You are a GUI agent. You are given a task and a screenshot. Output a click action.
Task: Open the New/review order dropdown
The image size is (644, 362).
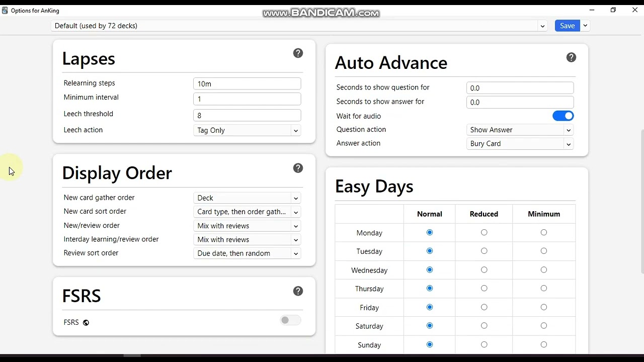pos(247,226)
